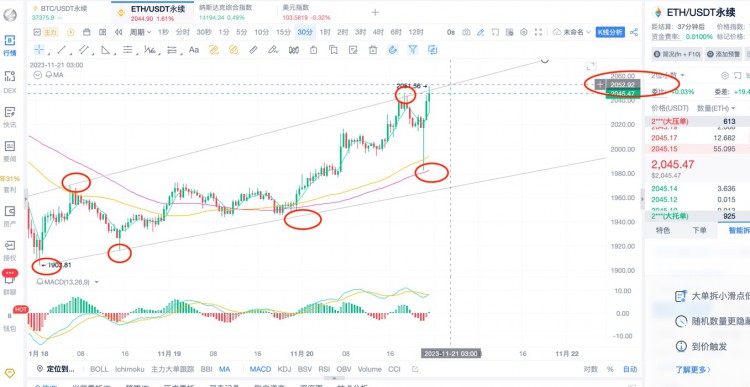
Task: Select the filter funnel tool icon
Action: [x=413, y=50]
